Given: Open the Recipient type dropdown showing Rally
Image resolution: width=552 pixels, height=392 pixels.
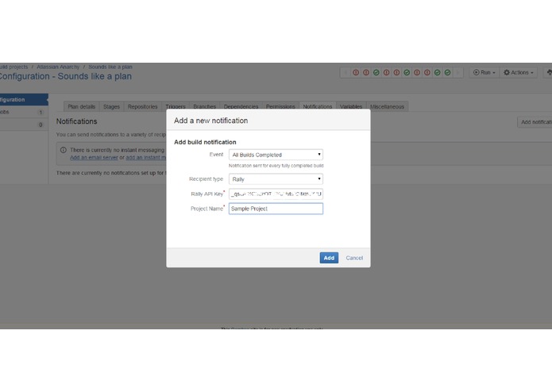Looking at the screenshot, I should pyautogui.click(x=276, y=179).
